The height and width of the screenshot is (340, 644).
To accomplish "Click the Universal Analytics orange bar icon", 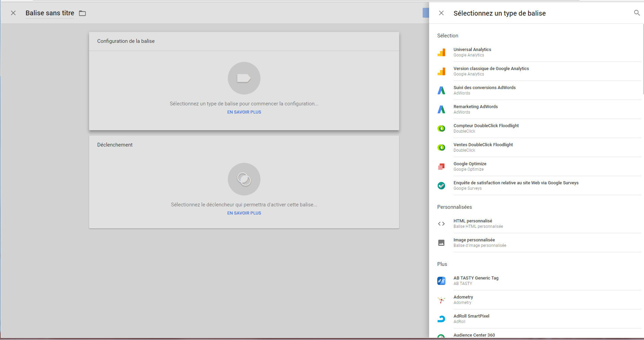I will pyautogui.click(x=441, y=52).
